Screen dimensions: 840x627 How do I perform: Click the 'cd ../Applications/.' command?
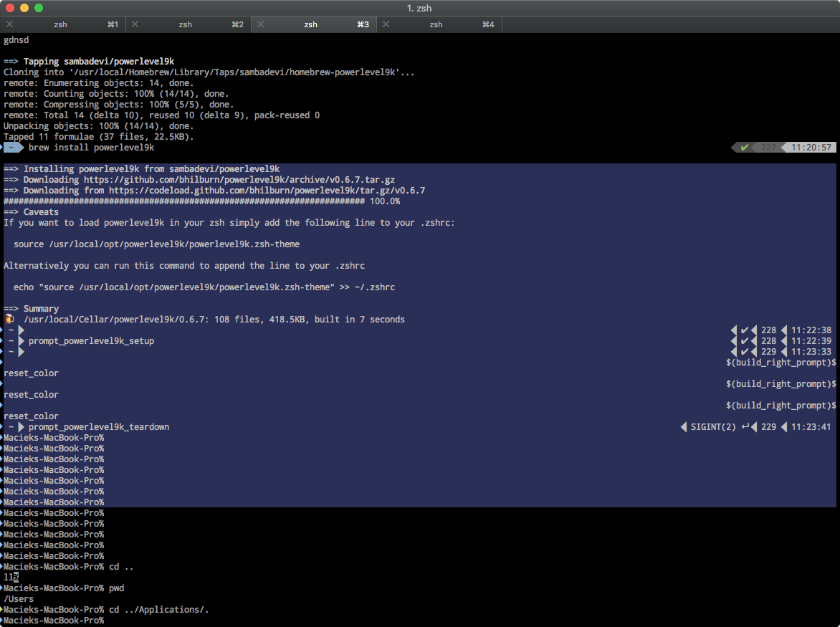point(158,610)
